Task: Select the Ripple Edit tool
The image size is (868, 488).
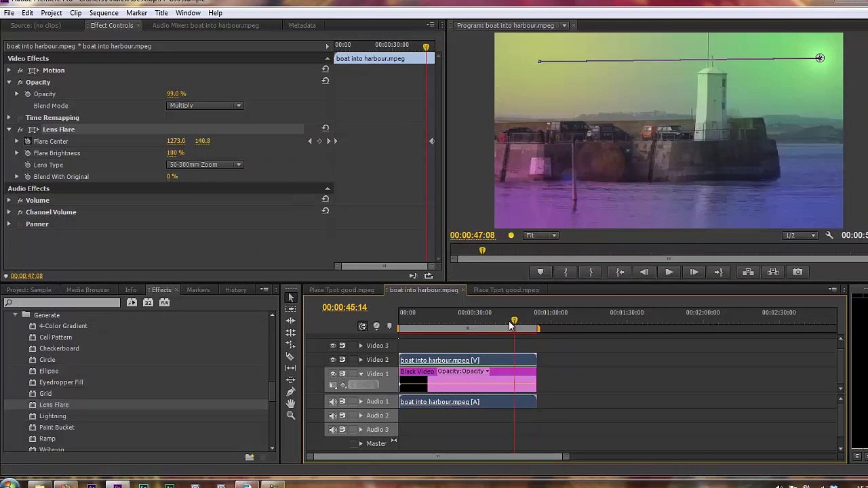Action: (x=291, y=321)
